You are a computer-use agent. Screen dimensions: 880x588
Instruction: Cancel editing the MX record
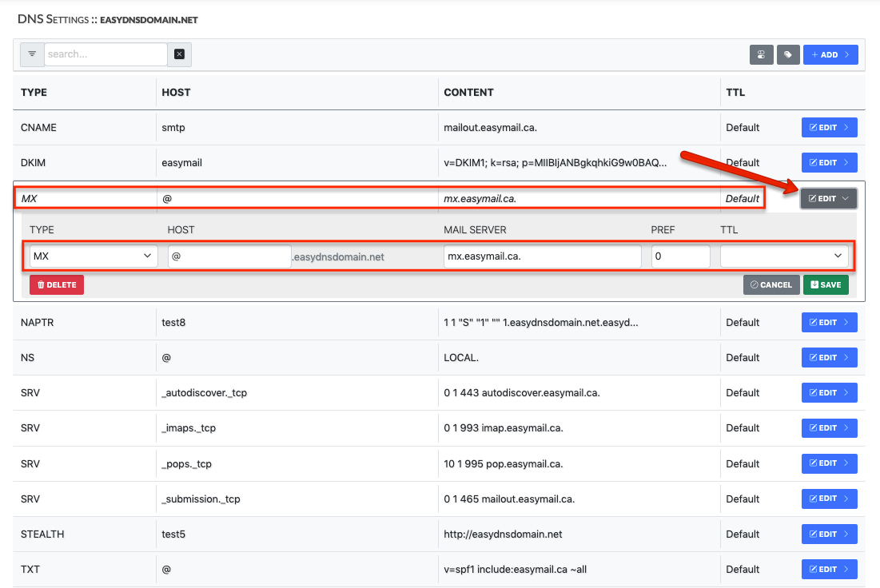[x=771, y=284]
